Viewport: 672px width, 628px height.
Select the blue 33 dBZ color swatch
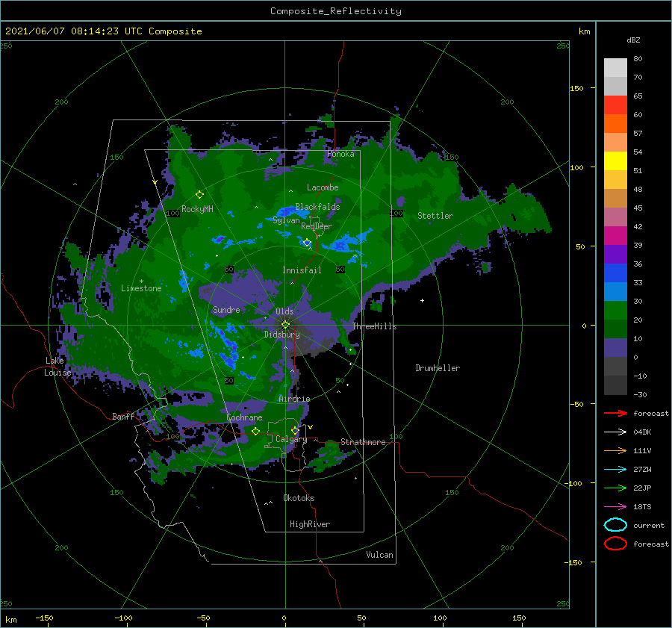click(615, 291)
